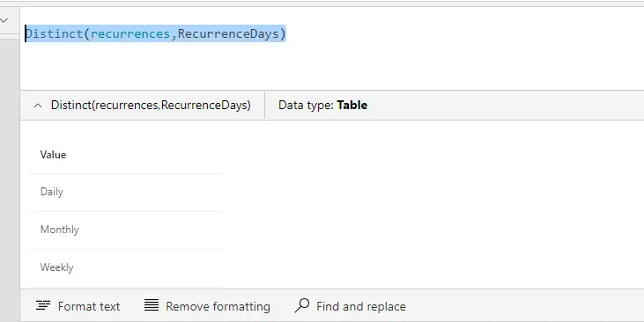Click the Distinct(recurrences,RecurrenceDays) result label
The image size is (644, 322).
[151, 105]
